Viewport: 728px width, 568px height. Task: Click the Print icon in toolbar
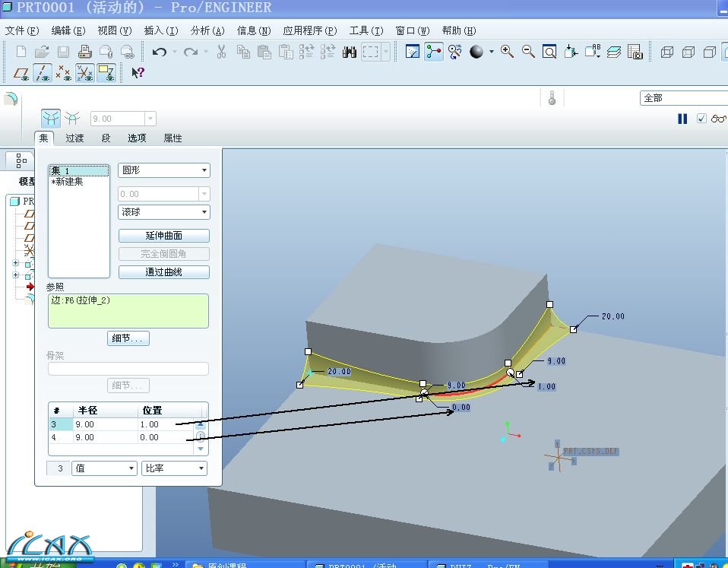pos(85,52)
